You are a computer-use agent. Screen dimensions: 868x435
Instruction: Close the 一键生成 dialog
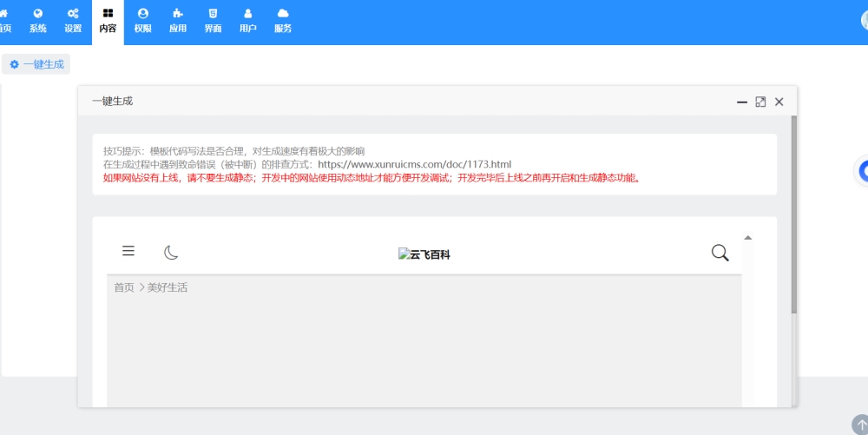(779, 102)
